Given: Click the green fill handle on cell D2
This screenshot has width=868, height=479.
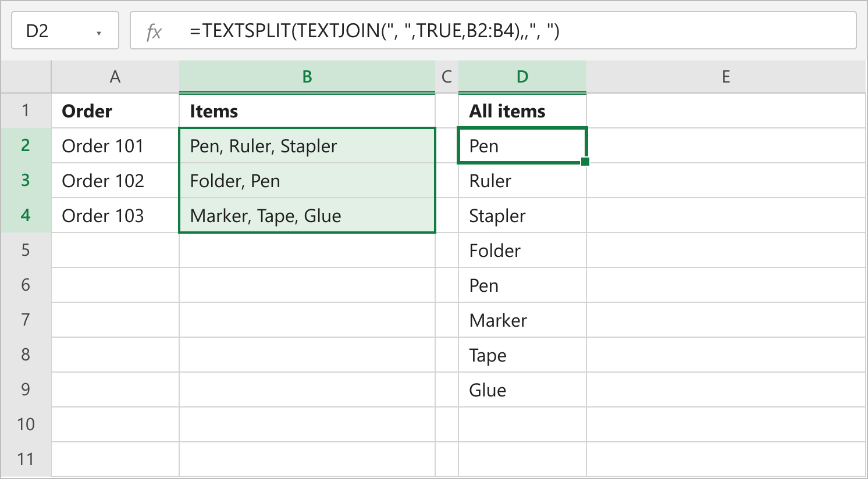Looking at the screenshot, I should (585, 162).
